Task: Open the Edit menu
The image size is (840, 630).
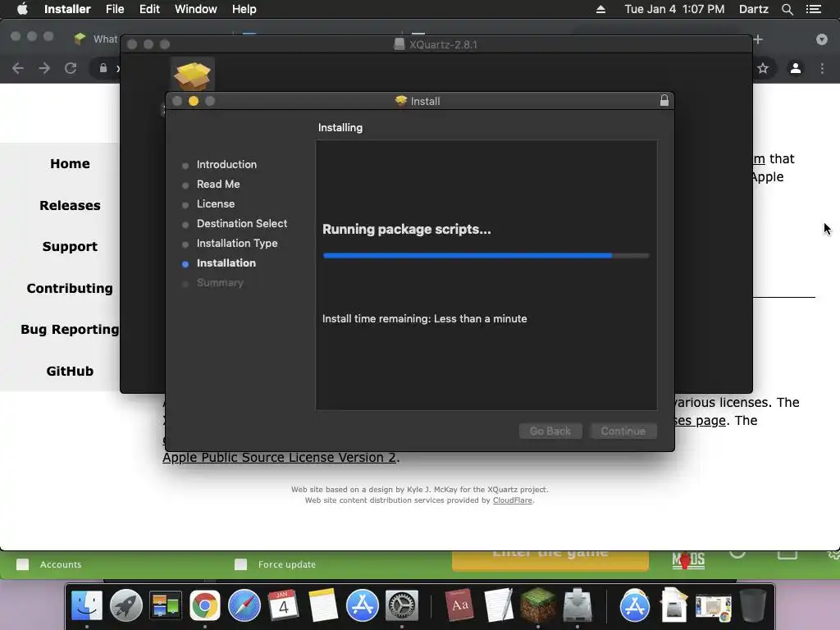Action: 149,9
